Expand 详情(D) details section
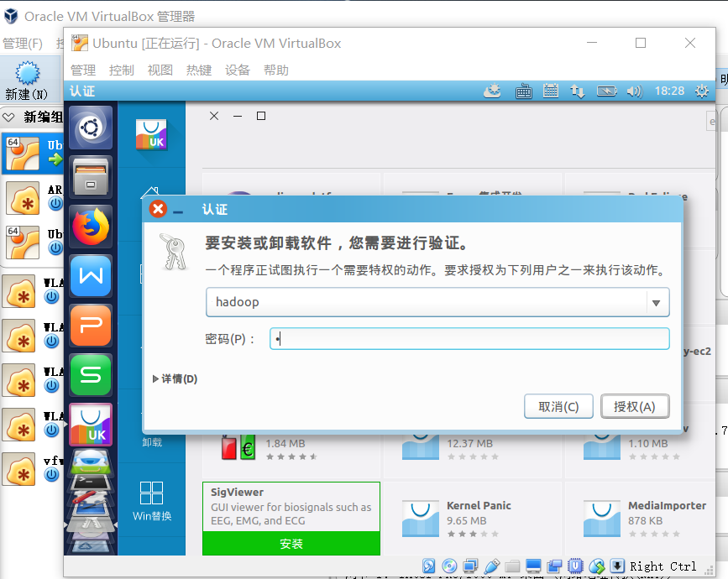This screenshot has width=728, height=579. (x=175, y=379)
